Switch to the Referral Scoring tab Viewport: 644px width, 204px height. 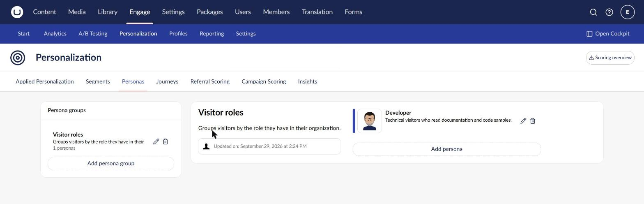[210, 81]
